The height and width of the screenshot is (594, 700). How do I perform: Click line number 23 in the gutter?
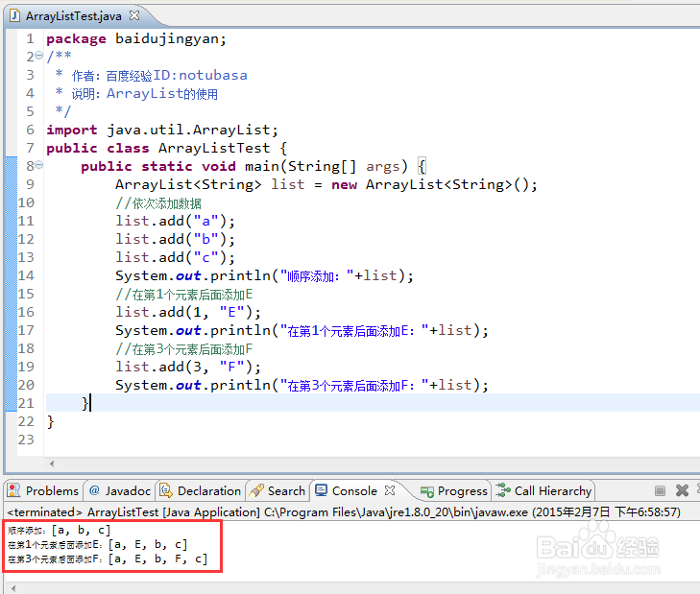[26, 440]
